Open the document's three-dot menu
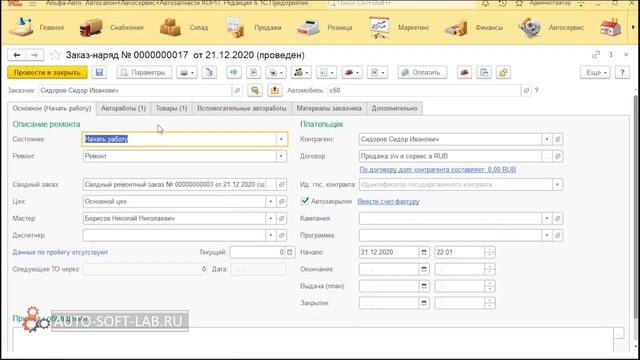 [x=611, y=54]
